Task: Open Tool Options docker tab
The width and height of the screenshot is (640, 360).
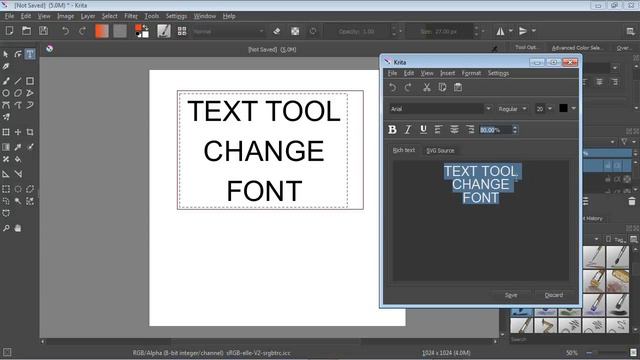Action: pos(525,47)
